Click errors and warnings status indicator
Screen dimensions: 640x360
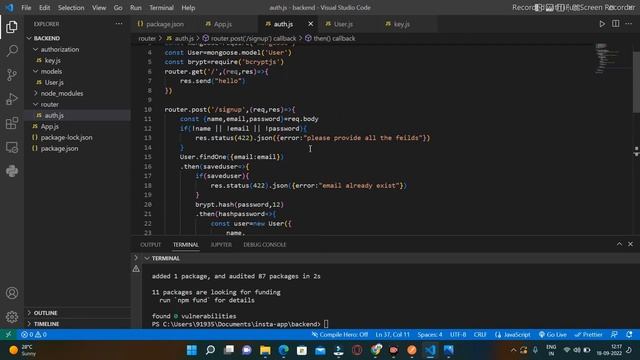click(x=34, y=334)
